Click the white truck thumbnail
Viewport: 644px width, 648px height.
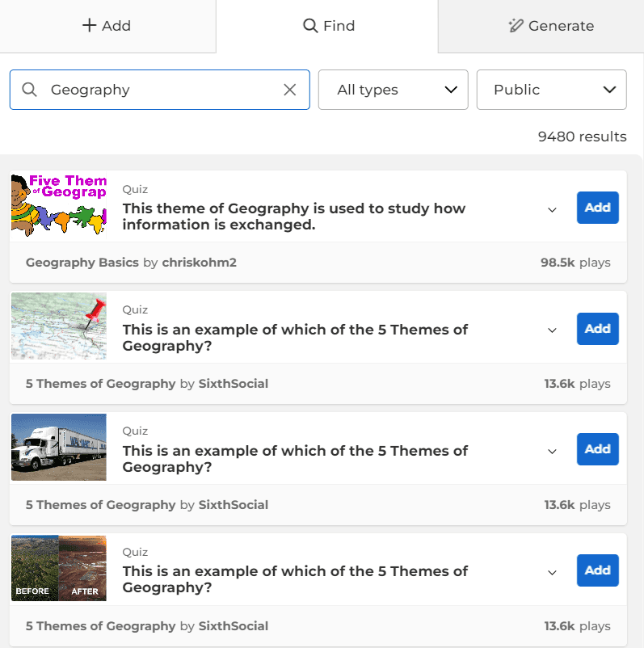[59, 448]
